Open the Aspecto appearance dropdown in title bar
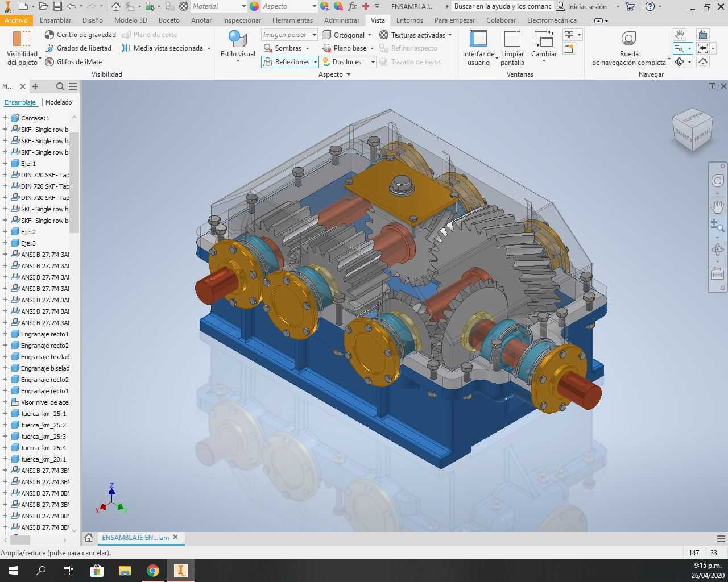Image resolution: width=728 pixels, height=582 pixels. point(289,6)
